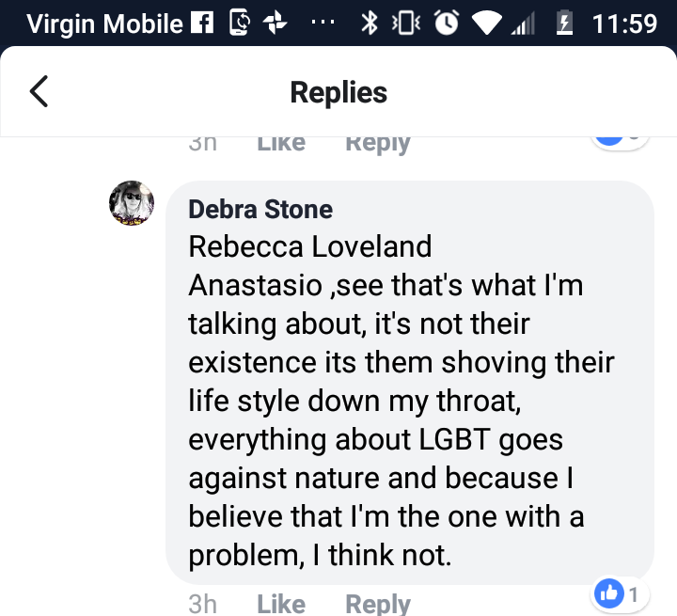
Task: Open Debra Stone's profile picture
Action: coord(132,202)
